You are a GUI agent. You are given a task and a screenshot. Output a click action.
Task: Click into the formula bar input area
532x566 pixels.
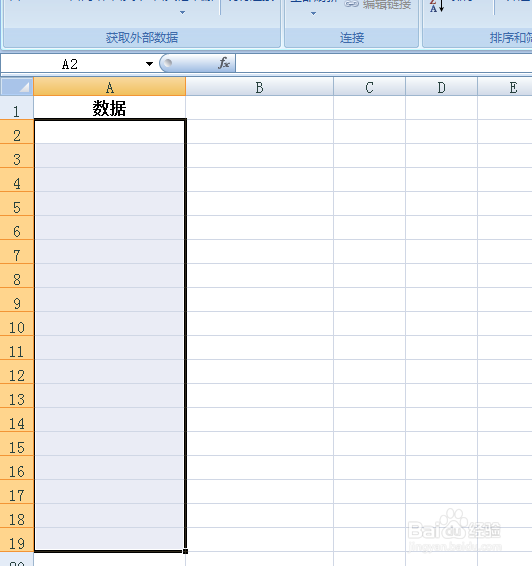point(384,63)
